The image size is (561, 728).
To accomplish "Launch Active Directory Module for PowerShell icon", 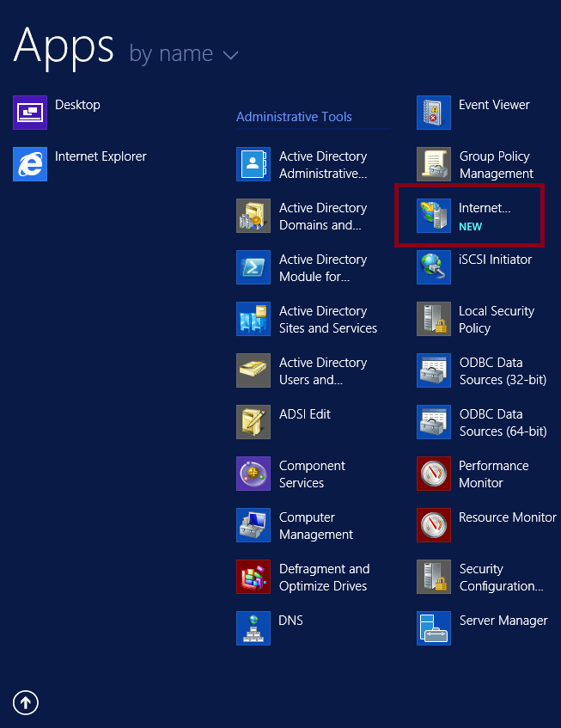I will tap(253, 267).
